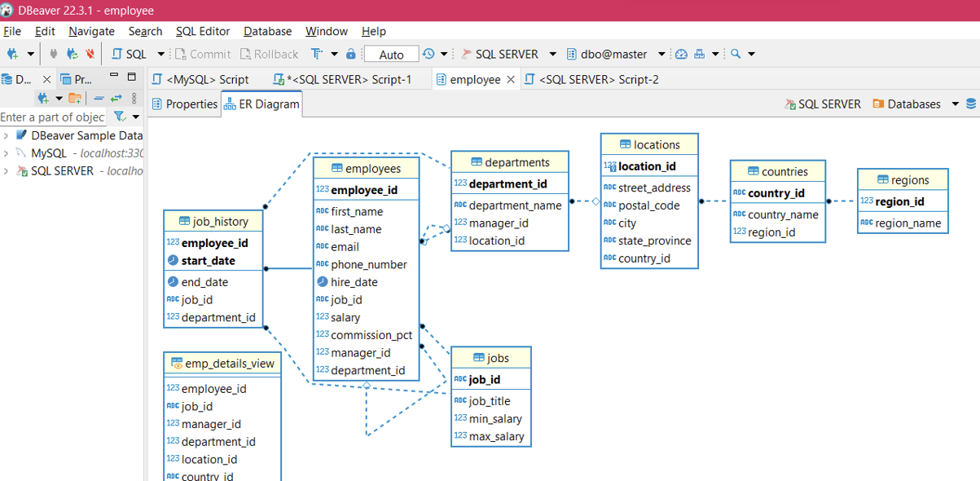980x481 pixels.
Task: Click the new folder icon in navigator
Action: (74, 98)
